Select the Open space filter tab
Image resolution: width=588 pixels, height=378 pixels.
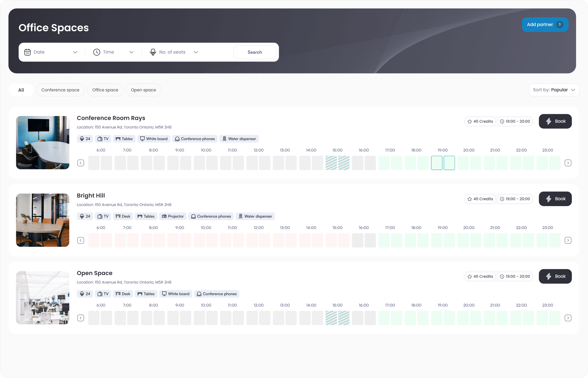pyautogui.click(x=143, y=90)
